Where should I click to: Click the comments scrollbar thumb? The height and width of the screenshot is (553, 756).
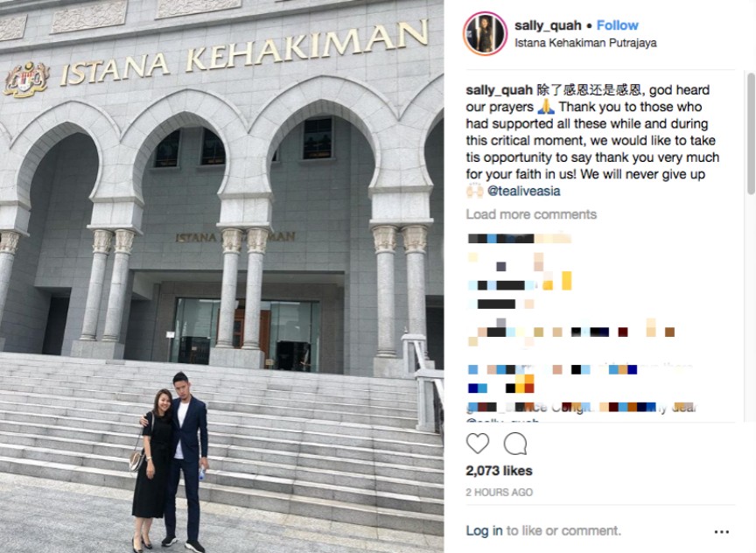(x=751, y=134)
